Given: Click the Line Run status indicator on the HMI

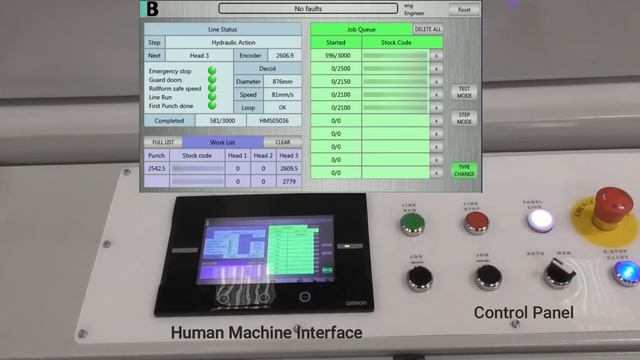Looking at the screenshot, I should click(212, 97).
